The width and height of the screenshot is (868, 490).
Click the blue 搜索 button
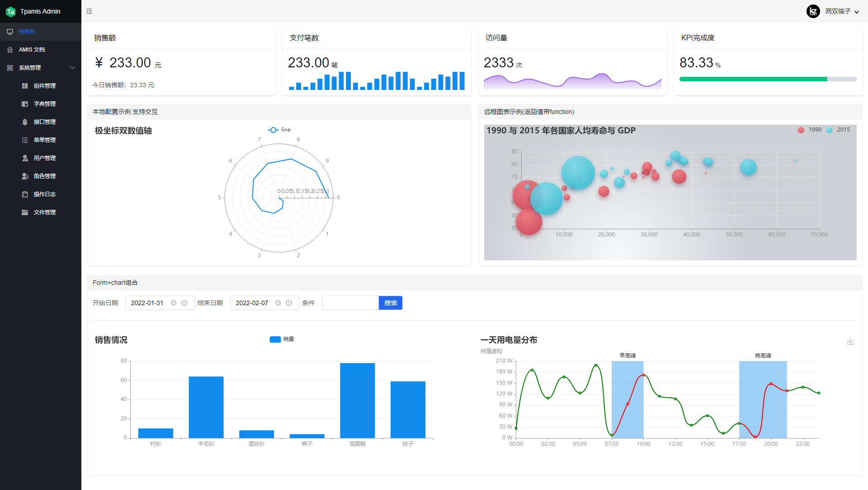click(x=390, y=303)
